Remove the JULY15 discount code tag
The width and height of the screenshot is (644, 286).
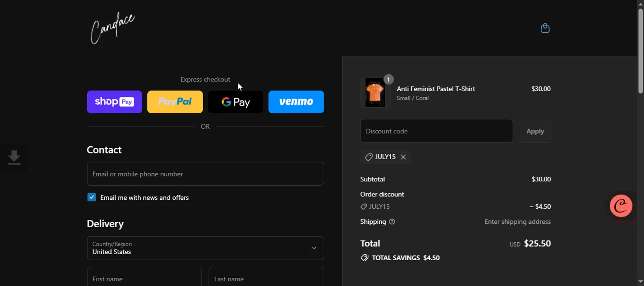click(x=403, y=157)
